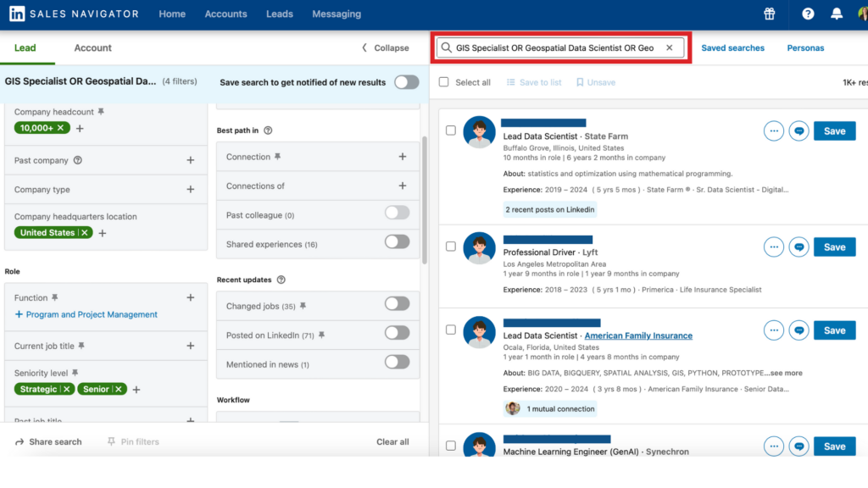Screen dimensions: 868x488
Task: Toggle Past colleague filter
Action: [x=397, y=213]
